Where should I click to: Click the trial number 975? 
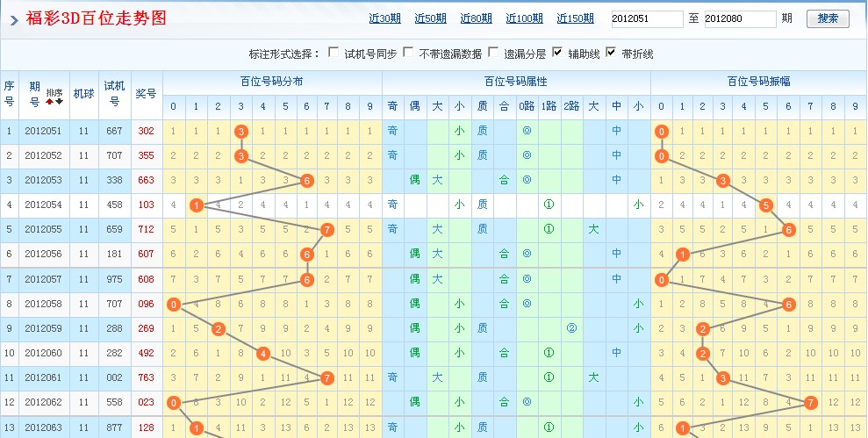115,279
